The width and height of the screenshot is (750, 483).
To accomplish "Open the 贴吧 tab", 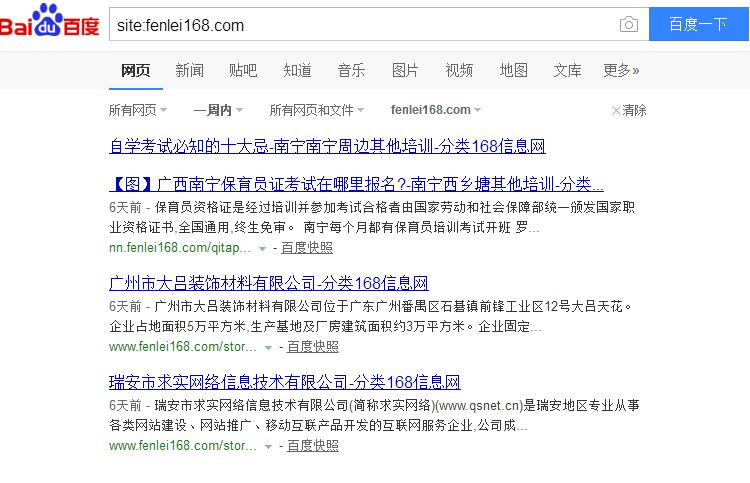I will click(243, 71).
